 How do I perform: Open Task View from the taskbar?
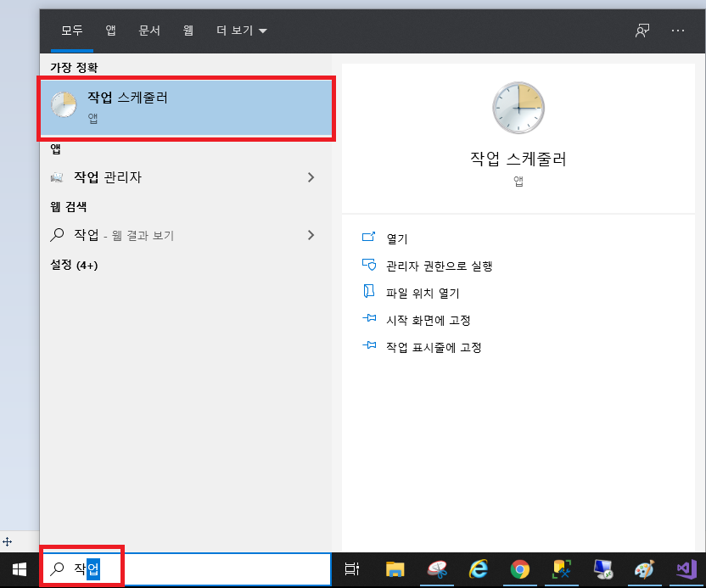[353, 569]
